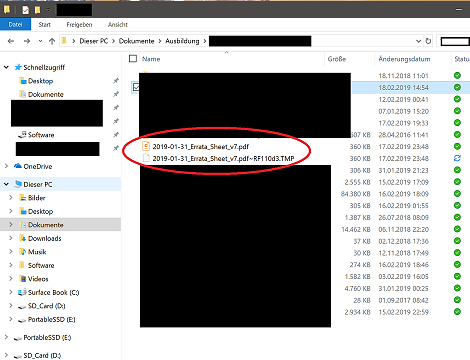Click the new folder icon in title bar

click(x=38, y=10)
